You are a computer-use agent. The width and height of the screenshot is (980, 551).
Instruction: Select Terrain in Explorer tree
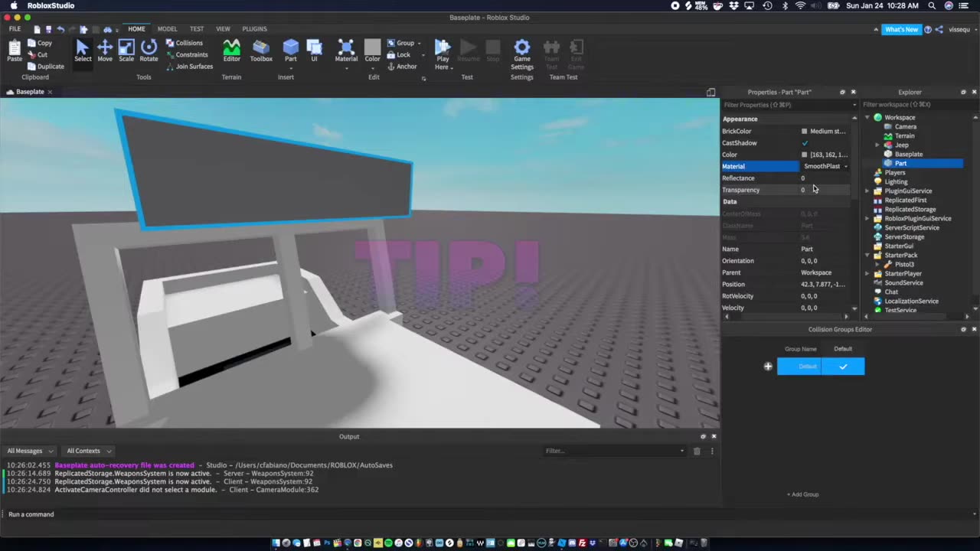904,135
